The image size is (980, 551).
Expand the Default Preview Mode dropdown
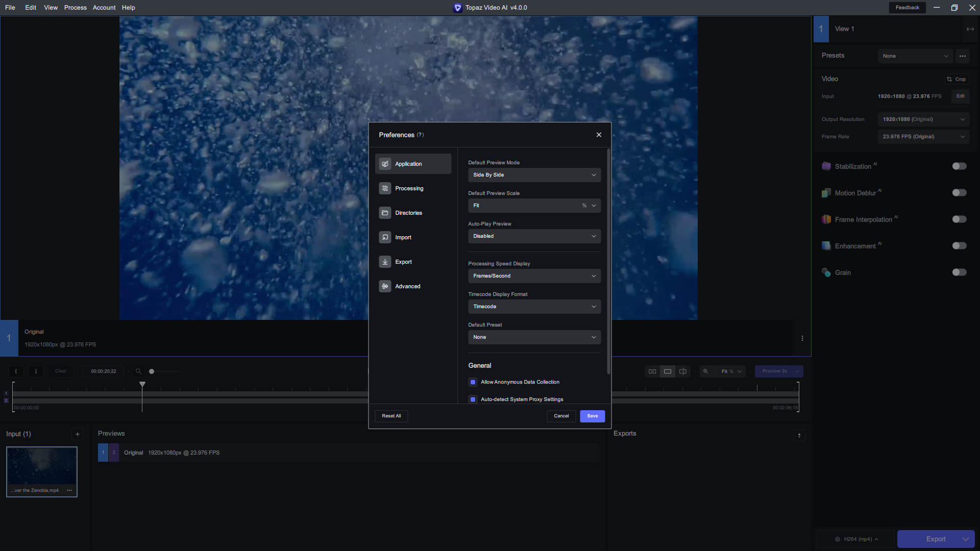point(534,175)
